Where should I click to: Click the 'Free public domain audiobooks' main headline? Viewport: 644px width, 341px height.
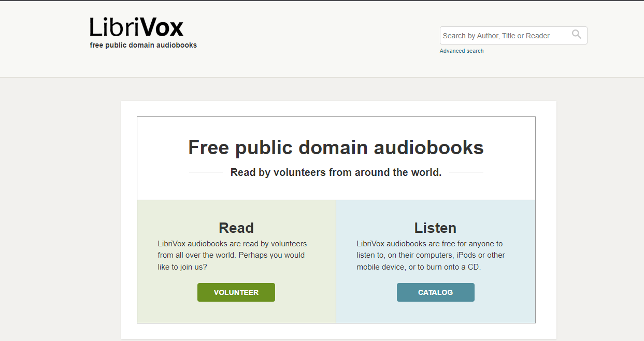pos(336,147)
